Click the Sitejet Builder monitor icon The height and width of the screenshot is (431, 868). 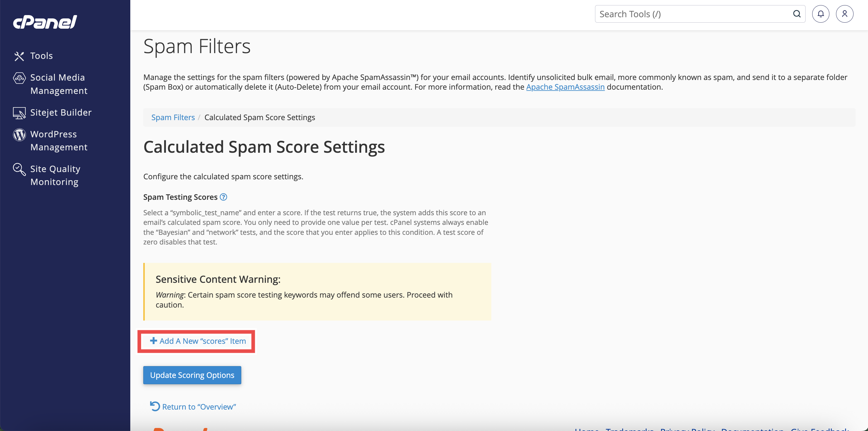click(x=19, y=113)
